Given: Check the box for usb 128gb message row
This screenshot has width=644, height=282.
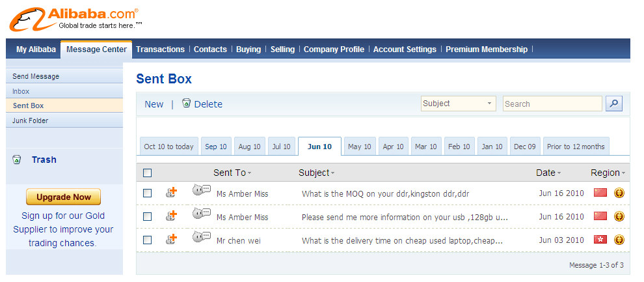Looking at the screenshot, I should 147,216.
